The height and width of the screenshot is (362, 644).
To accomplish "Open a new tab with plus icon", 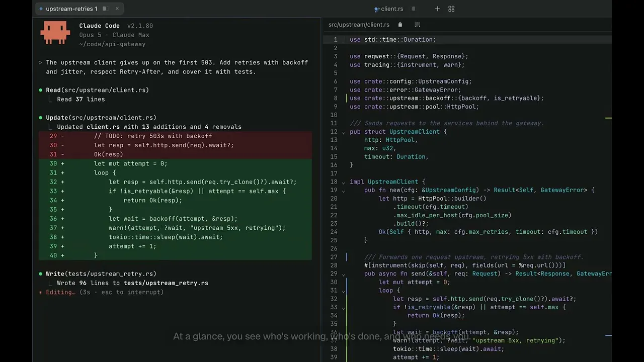I will pyautogui.click(x=437, y=9).
